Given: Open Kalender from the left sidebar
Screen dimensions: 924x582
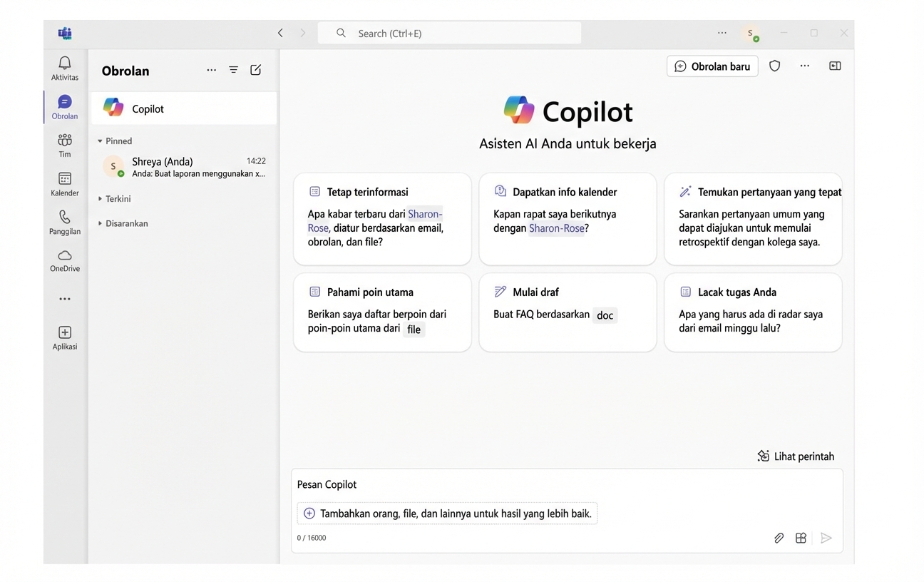Looking at the screenshot, I should 64,184.
